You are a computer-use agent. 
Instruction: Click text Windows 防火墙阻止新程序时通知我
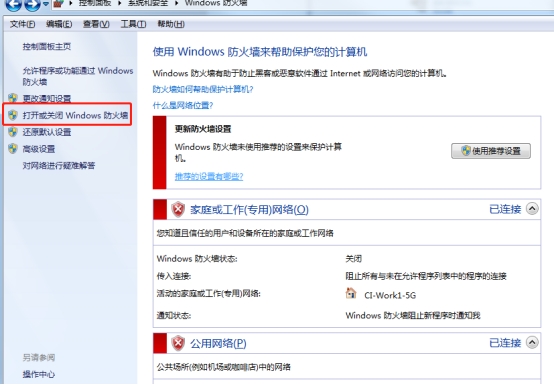click(x=413, y=315)
